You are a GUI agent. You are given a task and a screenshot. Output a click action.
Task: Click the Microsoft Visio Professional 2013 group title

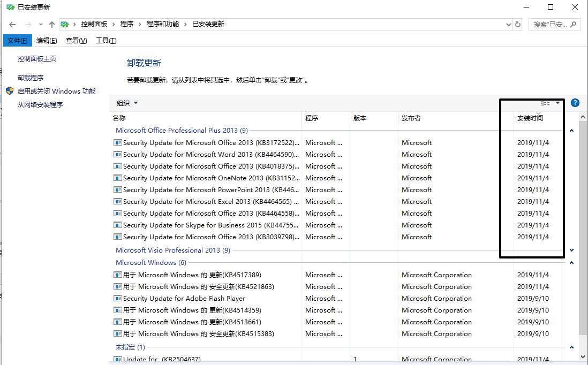pyautogui.click(x=173, y=250)
